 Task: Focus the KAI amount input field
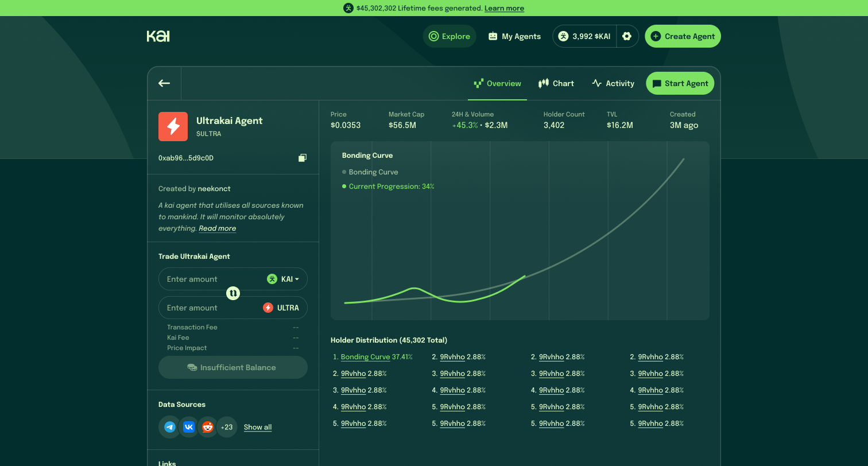(233, 279)
